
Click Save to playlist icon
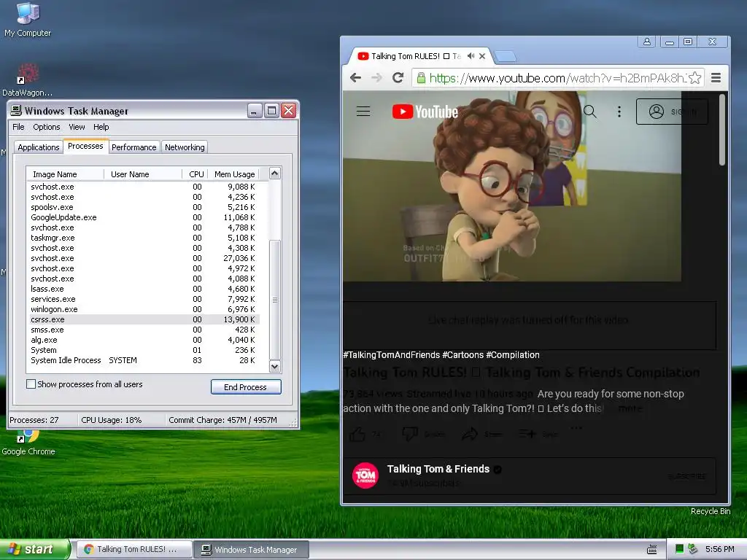coord(527,434)
